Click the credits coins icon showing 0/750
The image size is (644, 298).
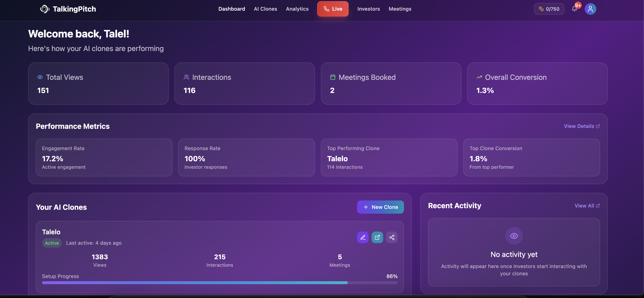(541, 9)
